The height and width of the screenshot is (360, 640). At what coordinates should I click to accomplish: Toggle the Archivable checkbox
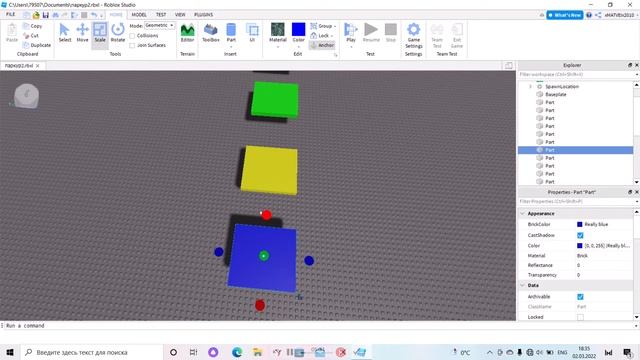(x=580, y=297)
